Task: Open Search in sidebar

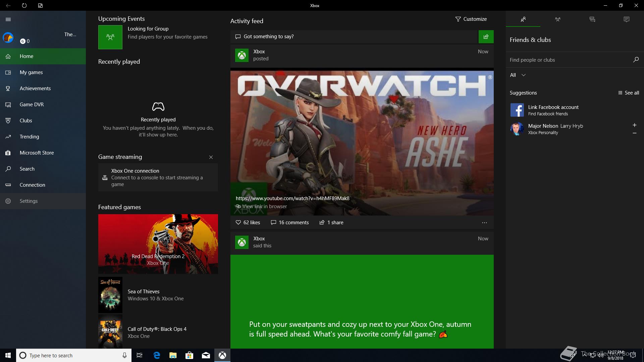Action: [x=43, y=169]
